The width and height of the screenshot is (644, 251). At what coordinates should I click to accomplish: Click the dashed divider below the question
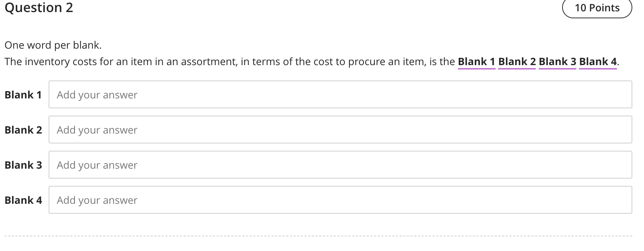point(322,236)
